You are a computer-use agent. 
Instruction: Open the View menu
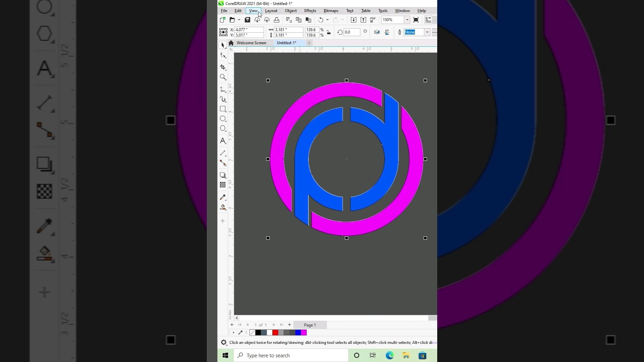click(253, 11)
